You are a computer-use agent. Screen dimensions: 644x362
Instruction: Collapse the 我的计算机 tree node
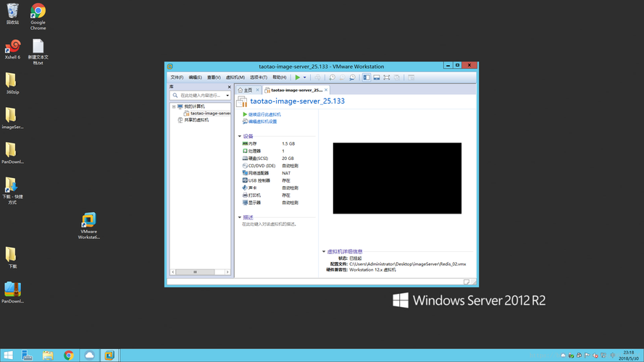tap(174, 106)
